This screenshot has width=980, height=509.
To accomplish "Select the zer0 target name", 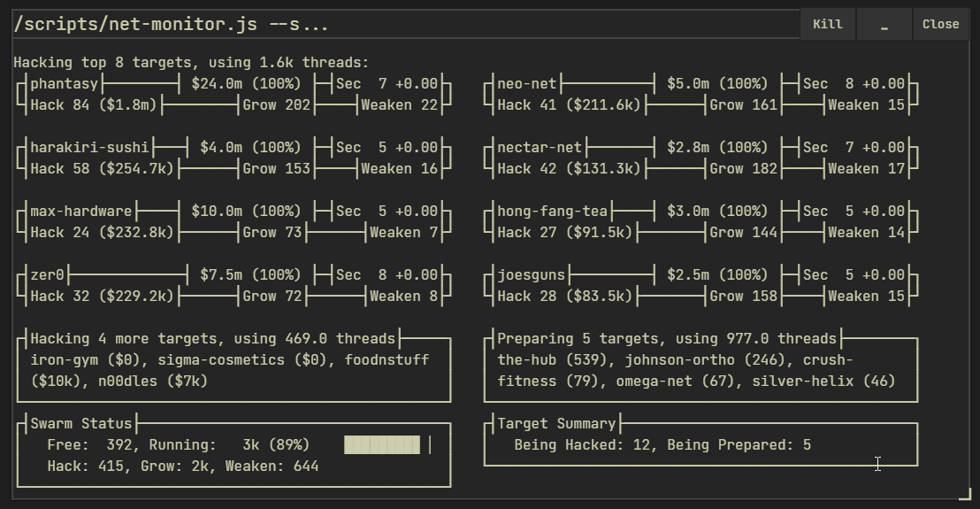I will pos(48,275).
